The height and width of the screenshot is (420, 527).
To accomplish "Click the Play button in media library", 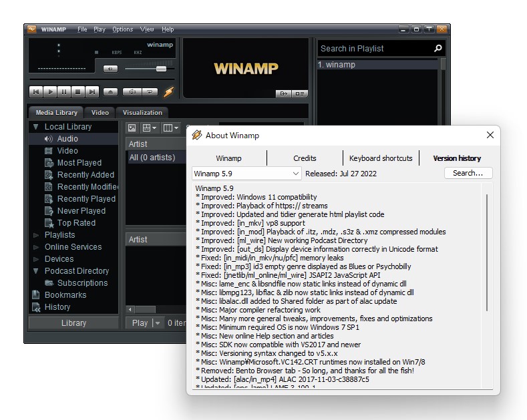I will (140, 323).
